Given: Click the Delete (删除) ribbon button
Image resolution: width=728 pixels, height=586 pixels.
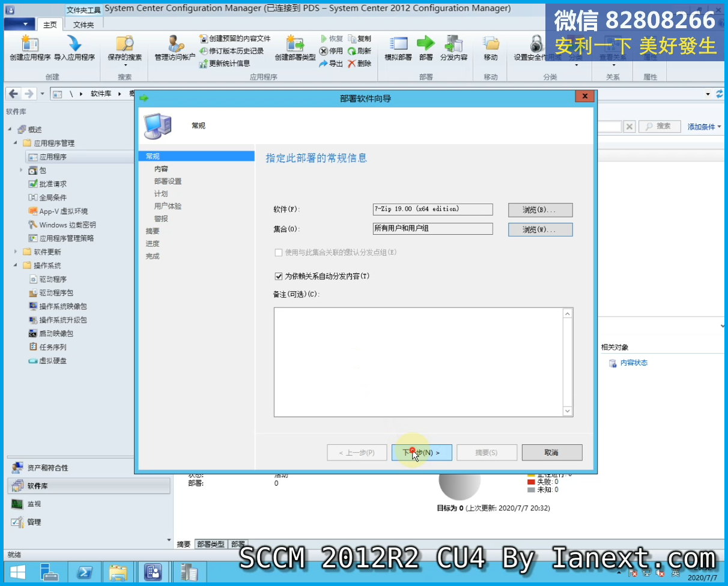Looking at the screenshot, I should (x=360, y=63).
